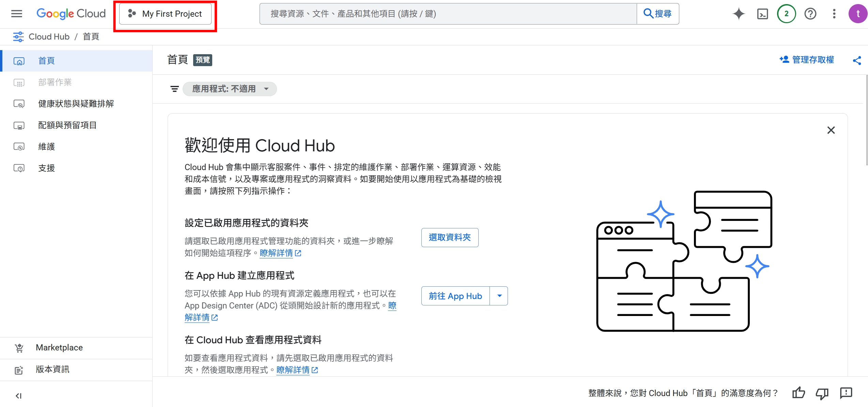Focus the resource search input field

pyautogui.click(x=448, y=14)
